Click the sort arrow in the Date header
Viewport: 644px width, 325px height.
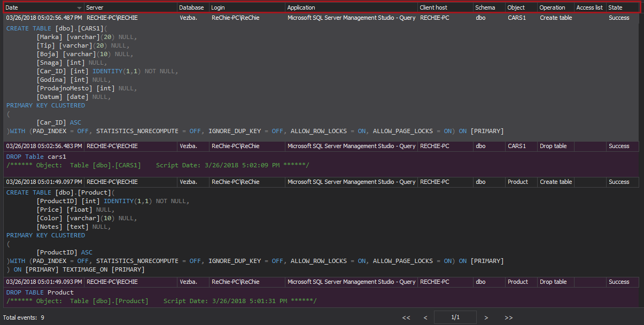point(80,8)
